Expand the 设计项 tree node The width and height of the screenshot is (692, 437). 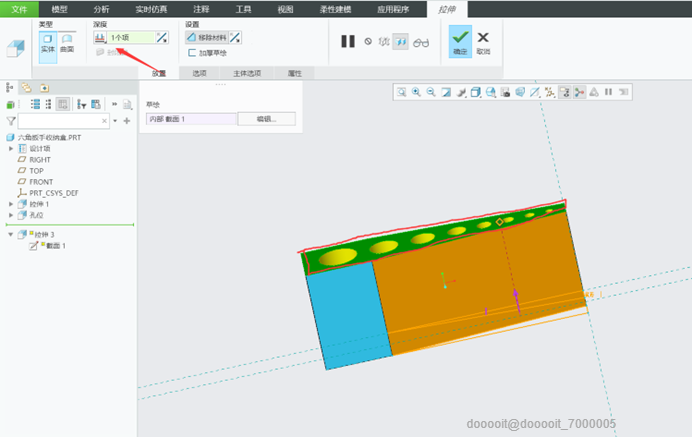(11, 148)
